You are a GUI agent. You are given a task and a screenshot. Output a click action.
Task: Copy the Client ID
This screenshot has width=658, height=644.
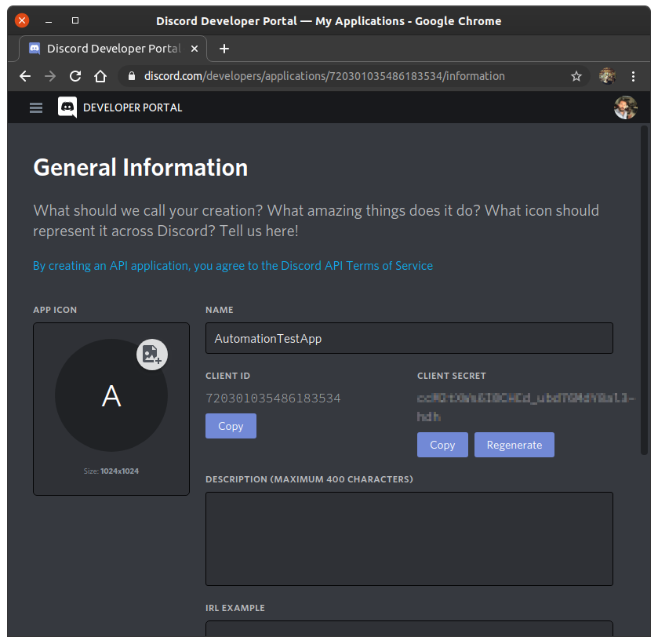click(231, 426)
